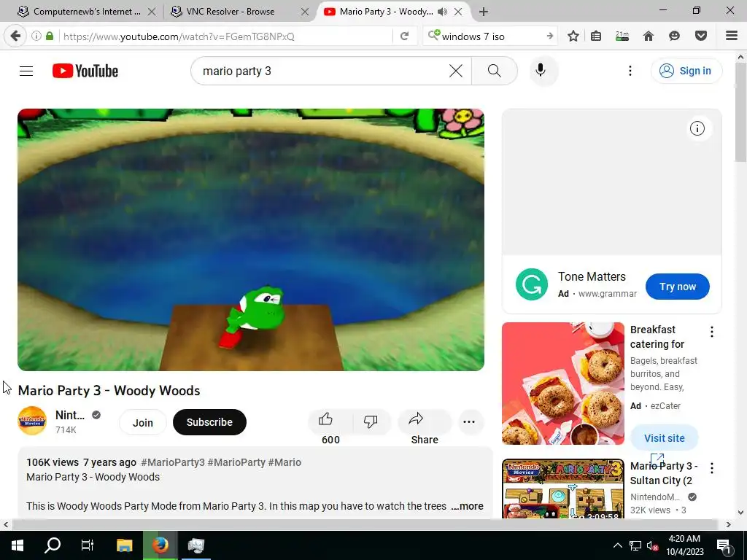Screen dimensions: 747x560
Task: Open YouTube settings three-dot menu
Action: point(630,71)
